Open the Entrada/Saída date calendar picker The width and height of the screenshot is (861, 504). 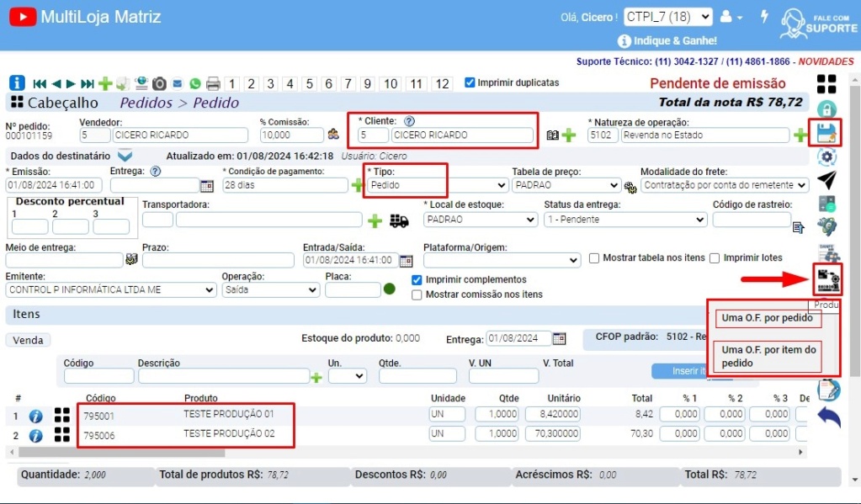pyautogui.click(x=406, y=259)
